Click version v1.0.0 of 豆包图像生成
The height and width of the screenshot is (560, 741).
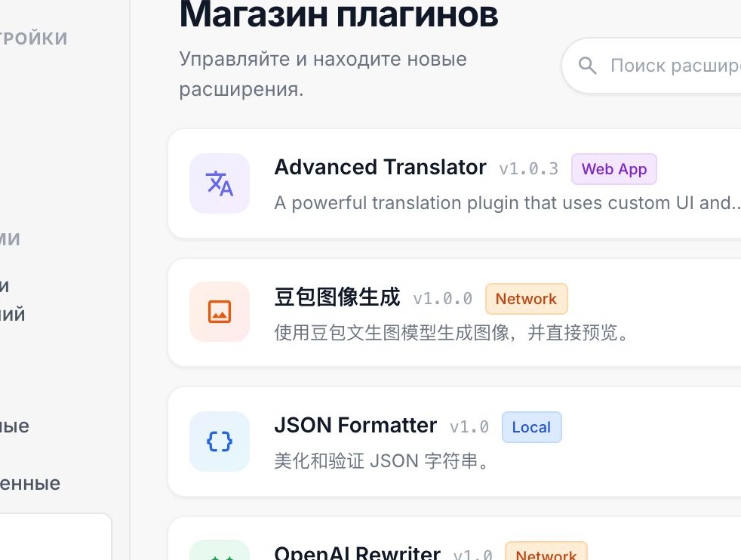[x=442, y=299]
